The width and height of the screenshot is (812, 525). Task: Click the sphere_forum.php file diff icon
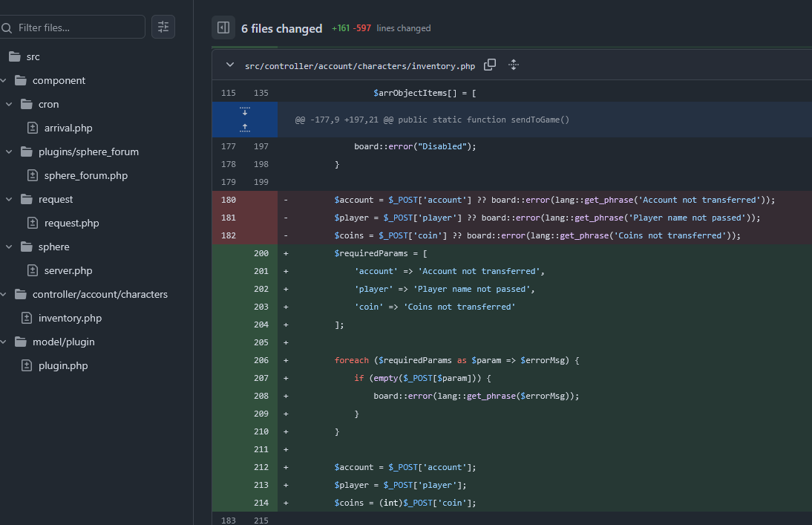tap(33, 176)
